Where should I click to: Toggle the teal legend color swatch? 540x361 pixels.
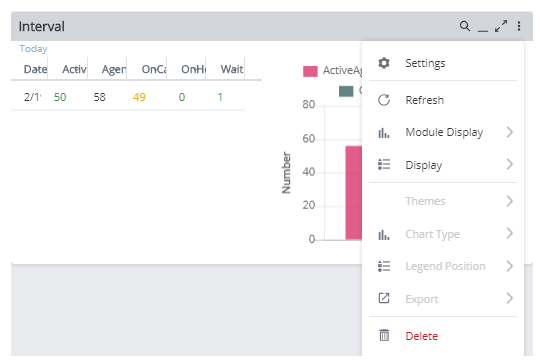[x=346, y=91]
